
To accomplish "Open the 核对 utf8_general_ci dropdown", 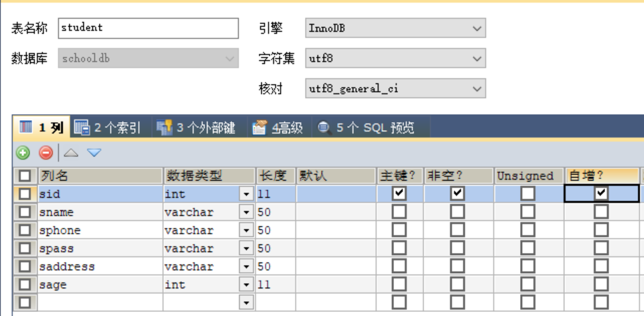I will pyautogui.click(x=395, y=88).
